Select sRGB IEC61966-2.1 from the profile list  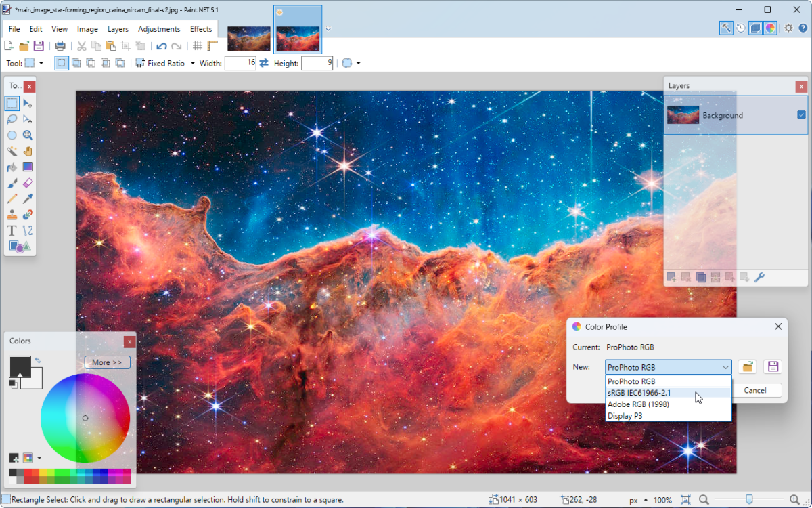[640, 393]
